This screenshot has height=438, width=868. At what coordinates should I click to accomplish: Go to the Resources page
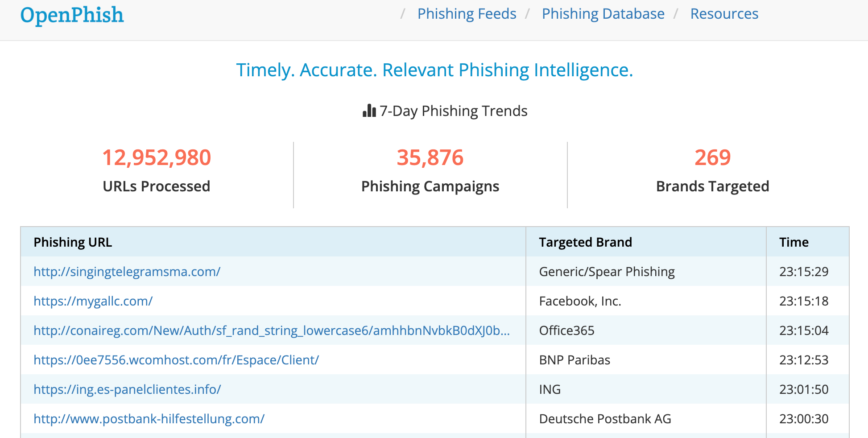724,14
